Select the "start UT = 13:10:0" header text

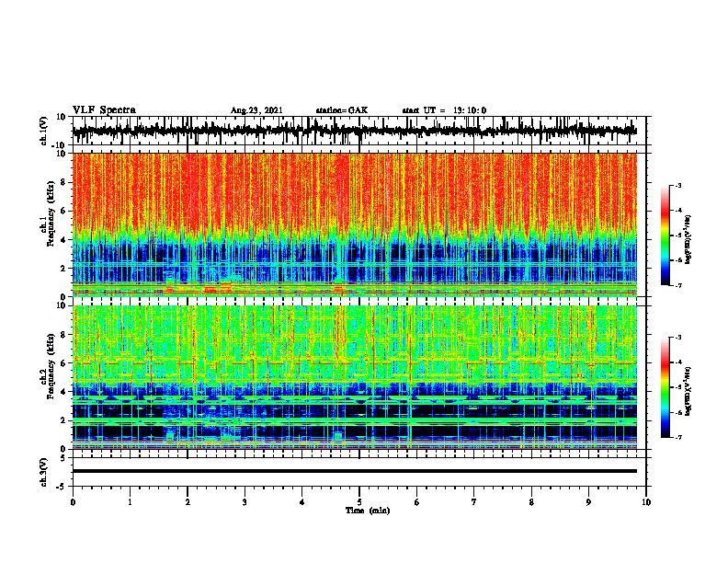tap(444, 110)
